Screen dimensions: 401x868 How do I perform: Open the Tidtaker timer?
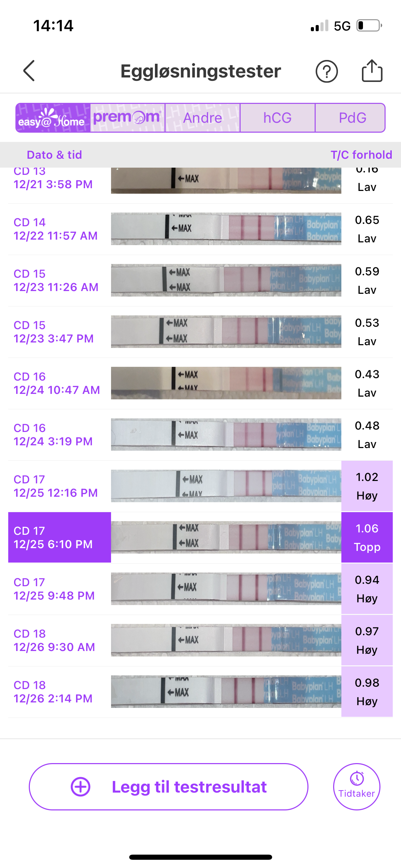(x=356, y=787)
